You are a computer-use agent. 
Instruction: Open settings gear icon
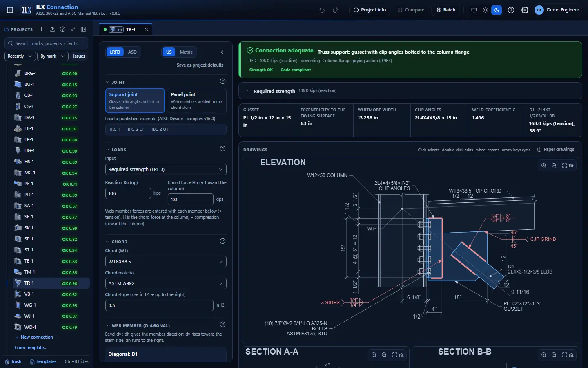[x=525, y=10]
